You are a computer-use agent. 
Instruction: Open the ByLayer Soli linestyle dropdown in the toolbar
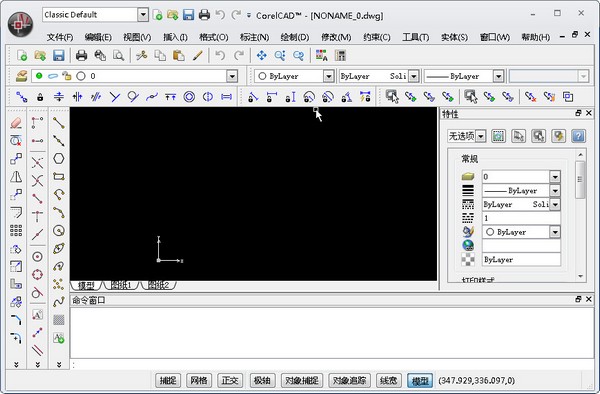(x=413, y=76)
